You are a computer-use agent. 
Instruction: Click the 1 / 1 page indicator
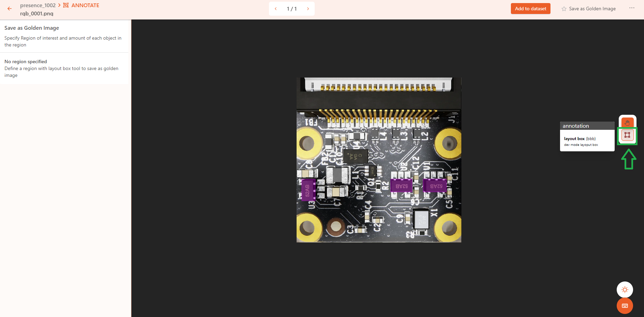click(292, 9)
